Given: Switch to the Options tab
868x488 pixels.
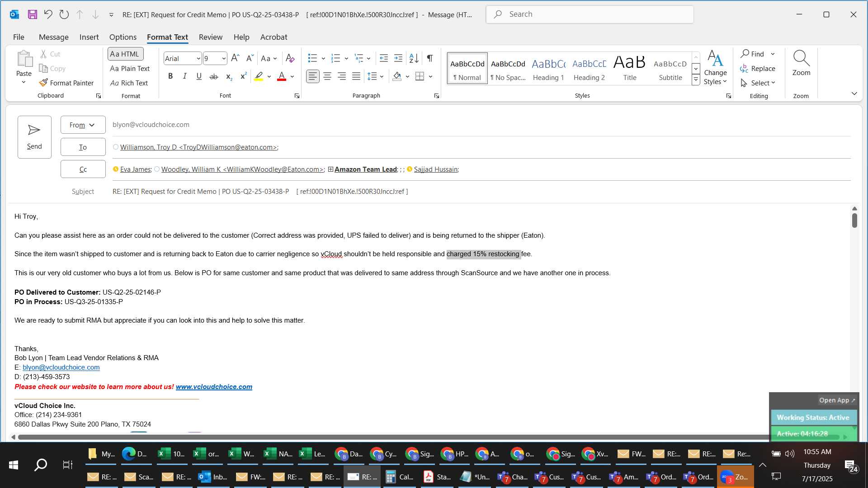Looking at the screenshot, I should coord(123,37).
